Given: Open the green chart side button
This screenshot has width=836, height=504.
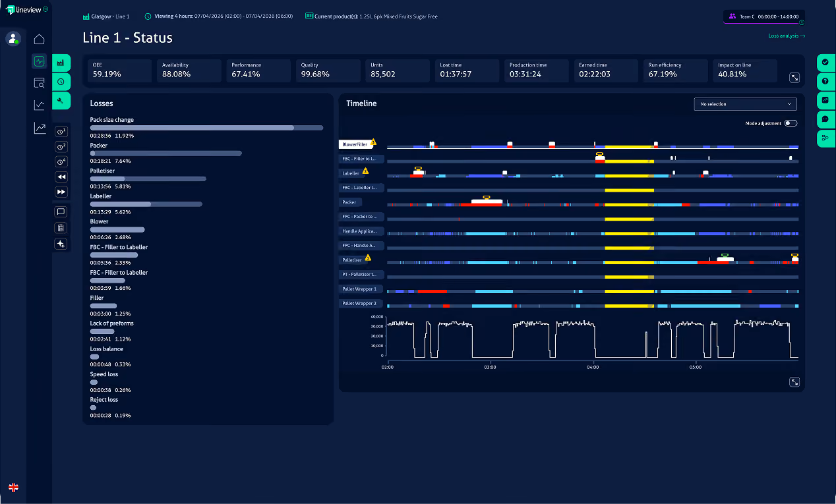Looking at the screenshot, I should pyautogui.click(x=826, y=100).
